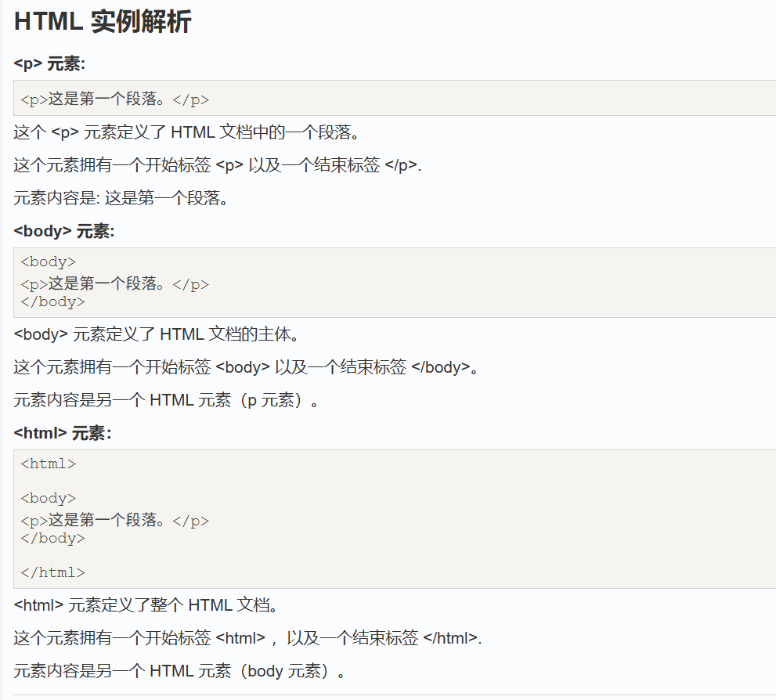Click the code line in the first code block
Viewport: 776px width, 700px height.
(x=114, y=99)
